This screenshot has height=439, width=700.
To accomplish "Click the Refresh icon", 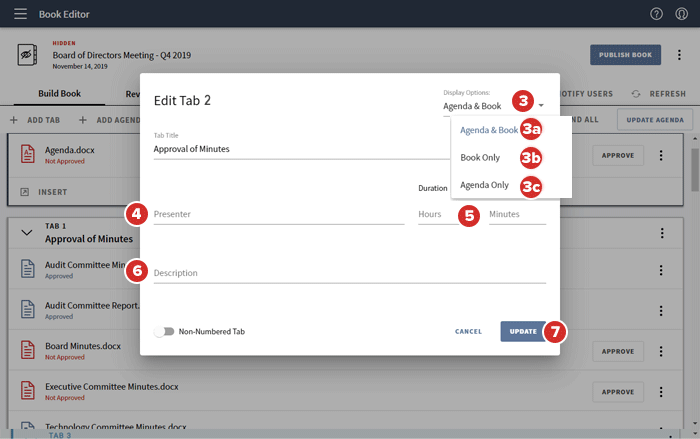I will coord(635,94).
